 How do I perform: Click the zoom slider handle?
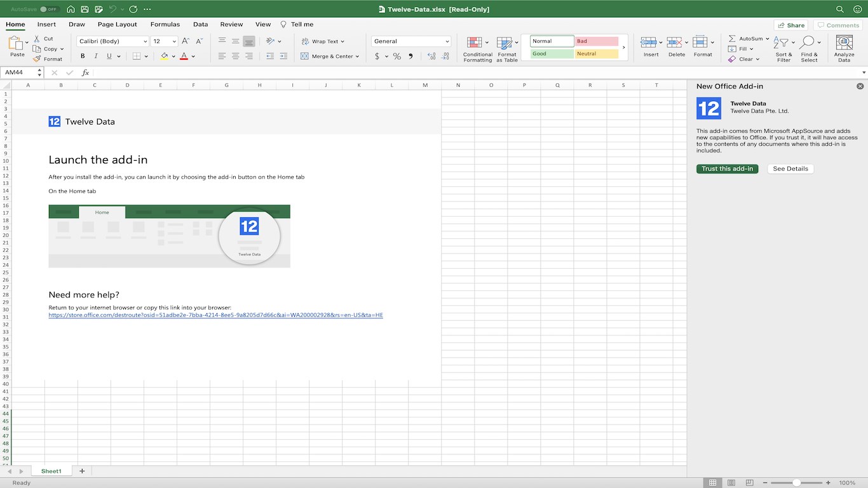tap(796, 483)
